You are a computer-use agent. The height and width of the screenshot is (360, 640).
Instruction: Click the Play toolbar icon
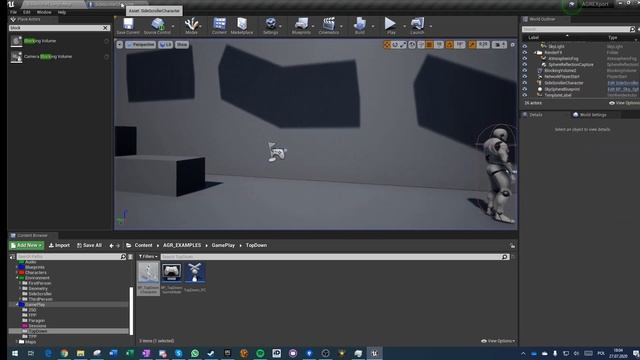pos(391,26)
